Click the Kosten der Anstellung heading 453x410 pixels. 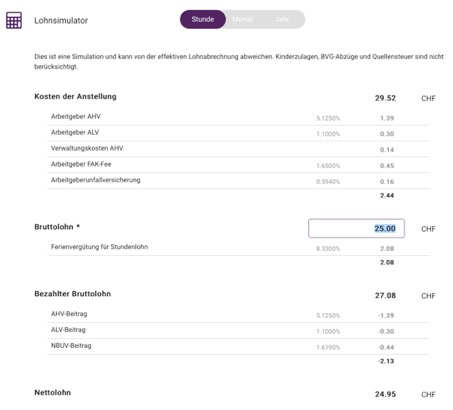point(75,97)
